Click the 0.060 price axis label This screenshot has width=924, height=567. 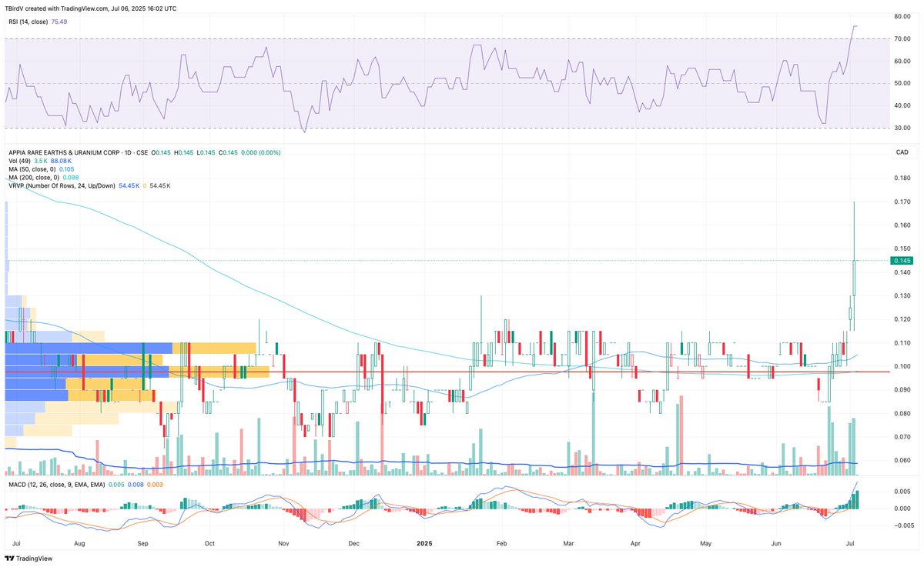(x=903, y=461)
